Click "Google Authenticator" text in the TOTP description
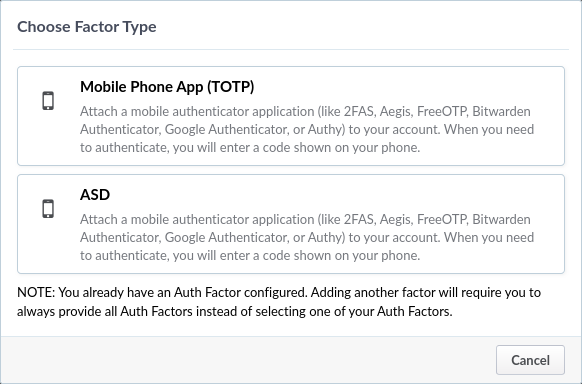The width and height of the screenshot is (582, 384). click(226, 129)
